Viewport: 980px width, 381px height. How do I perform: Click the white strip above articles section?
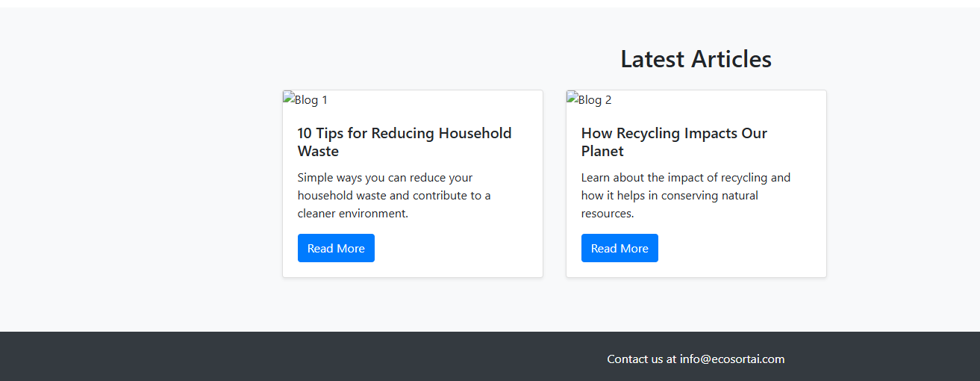click(x=490, y=4)
